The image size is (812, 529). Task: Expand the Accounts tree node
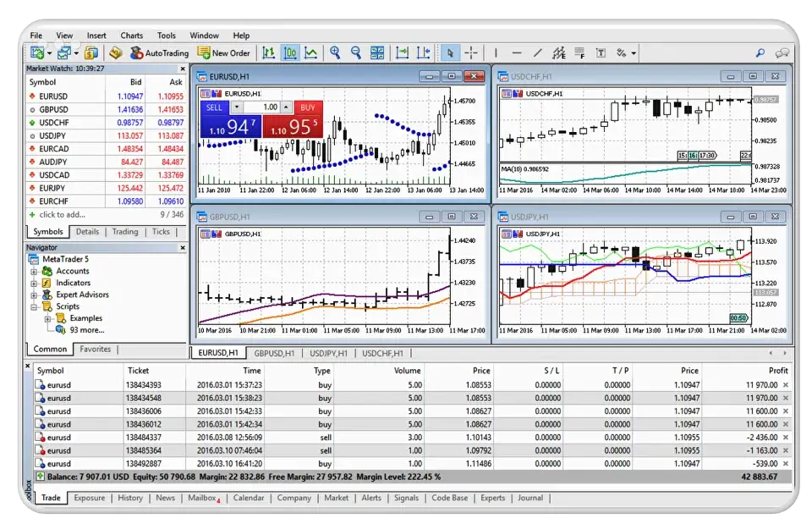click(35, 272)
